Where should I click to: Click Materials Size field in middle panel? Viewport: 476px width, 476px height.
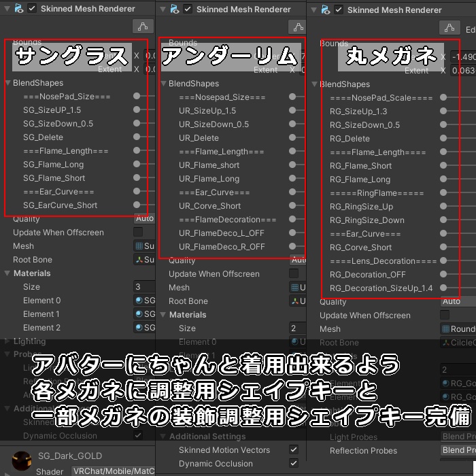tap(298, 328)
